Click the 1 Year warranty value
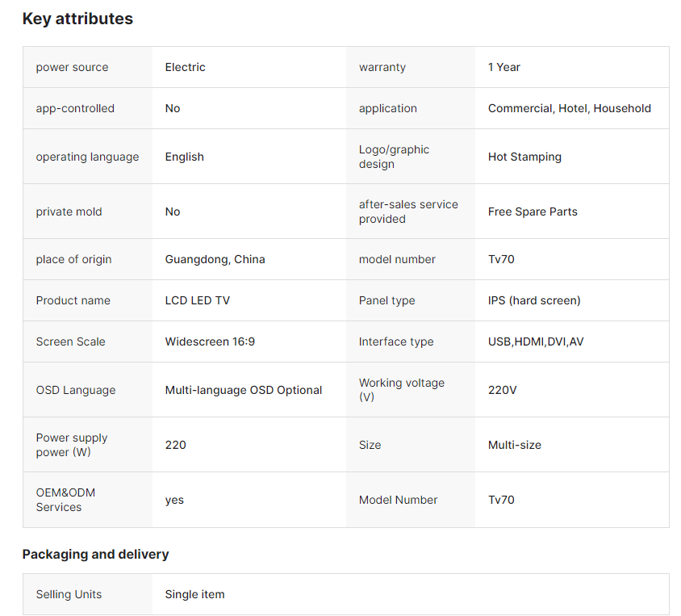 503,67
